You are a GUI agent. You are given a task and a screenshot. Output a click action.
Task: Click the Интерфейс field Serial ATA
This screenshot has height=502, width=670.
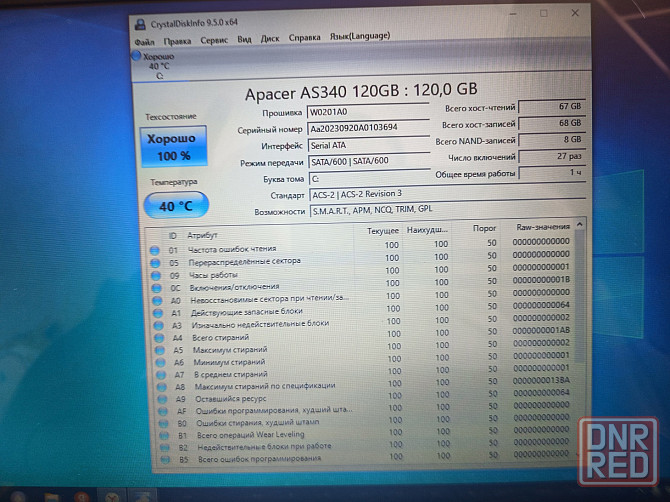pyautogui.click(x=369, y=145)
